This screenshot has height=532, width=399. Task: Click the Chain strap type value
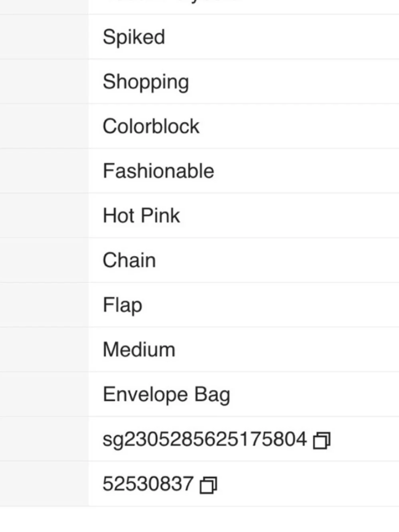click(x=129, y=260)
